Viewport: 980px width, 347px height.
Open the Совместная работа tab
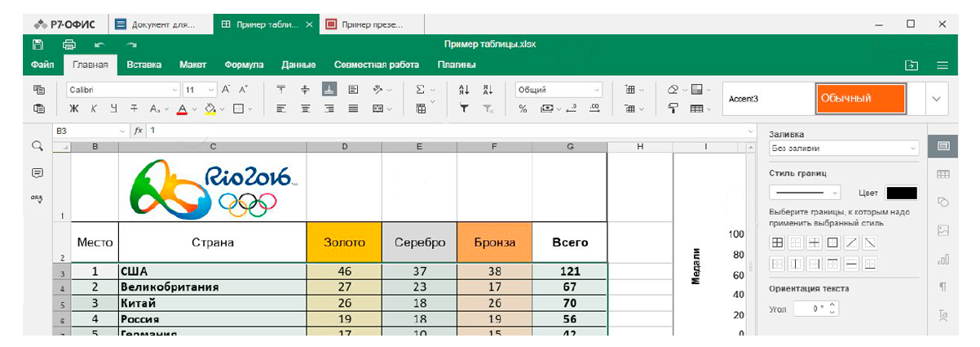[377, 65]
